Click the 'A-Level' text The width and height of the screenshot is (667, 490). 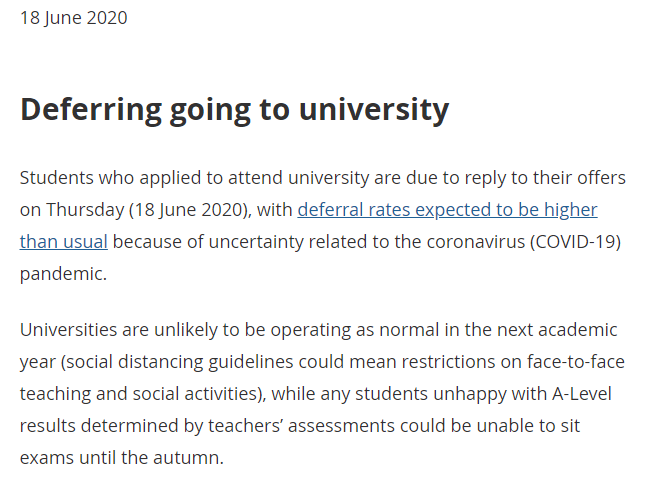[582, 394]
